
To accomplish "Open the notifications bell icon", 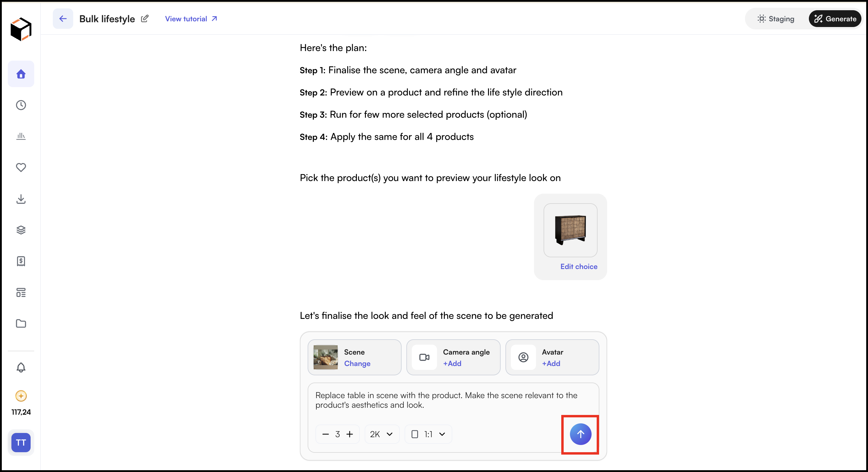I will point(21,367).
